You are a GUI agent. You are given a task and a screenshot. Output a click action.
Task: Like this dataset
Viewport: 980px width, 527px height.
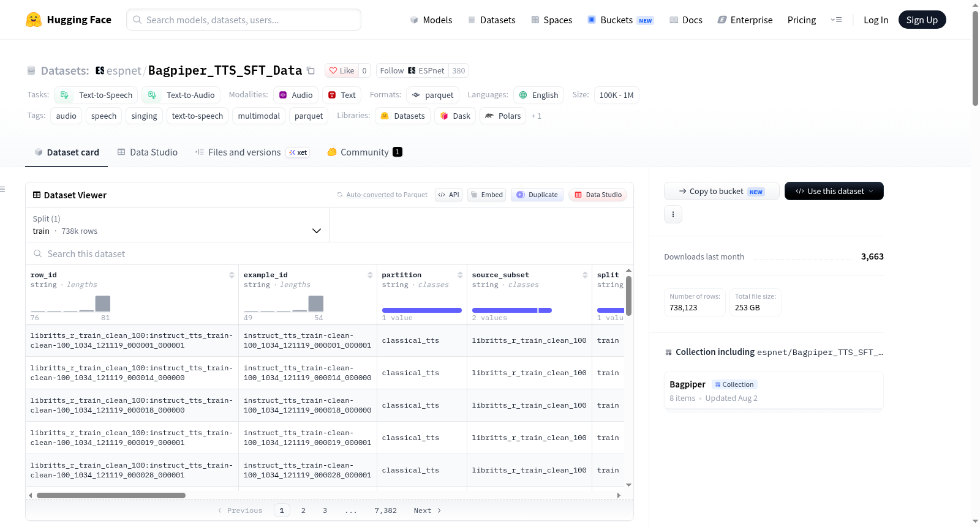point(342,70)
